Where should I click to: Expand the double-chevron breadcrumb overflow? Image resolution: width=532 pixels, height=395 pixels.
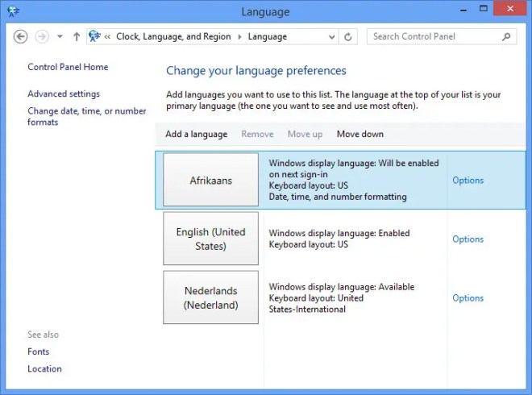click(x=107, y=36)
